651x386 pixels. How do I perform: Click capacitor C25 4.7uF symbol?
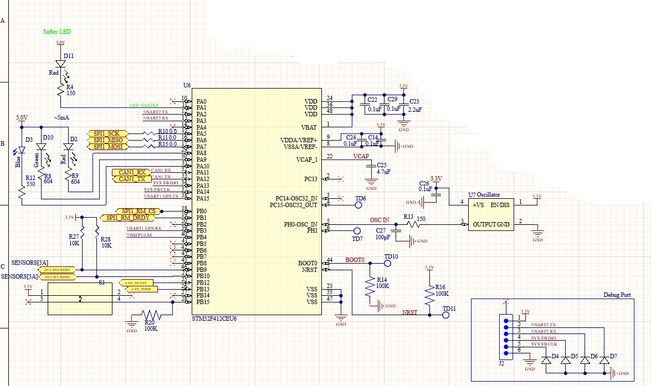[x=371, y=166]
